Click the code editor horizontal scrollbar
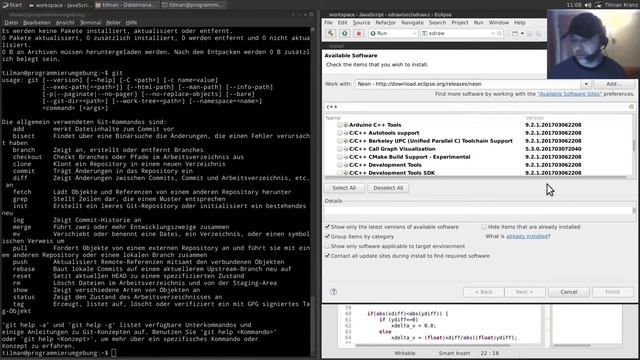 coord(433,345)
